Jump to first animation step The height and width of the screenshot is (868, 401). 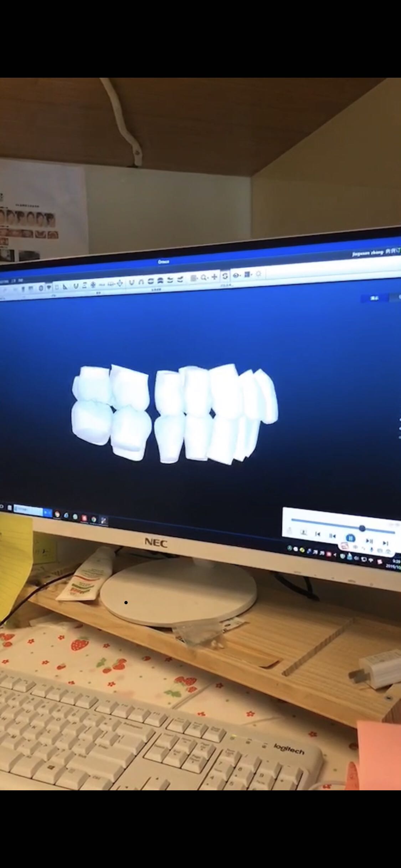(317, 534)
